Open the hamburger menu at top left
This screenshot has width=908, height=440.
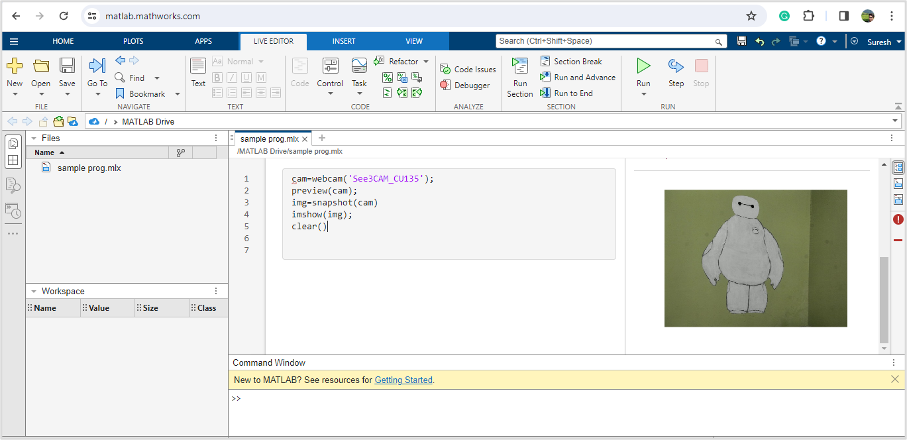tap(13, 41)
